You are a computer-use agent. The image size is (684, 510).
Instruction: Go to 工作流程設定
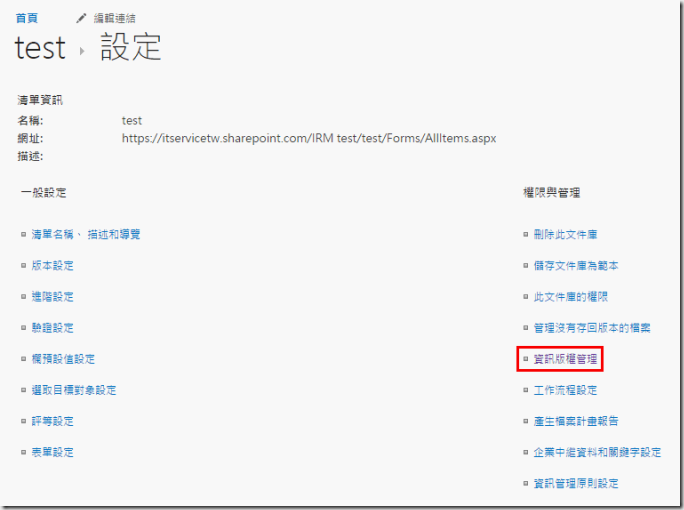pyautogui.click(x=565, y=389)
